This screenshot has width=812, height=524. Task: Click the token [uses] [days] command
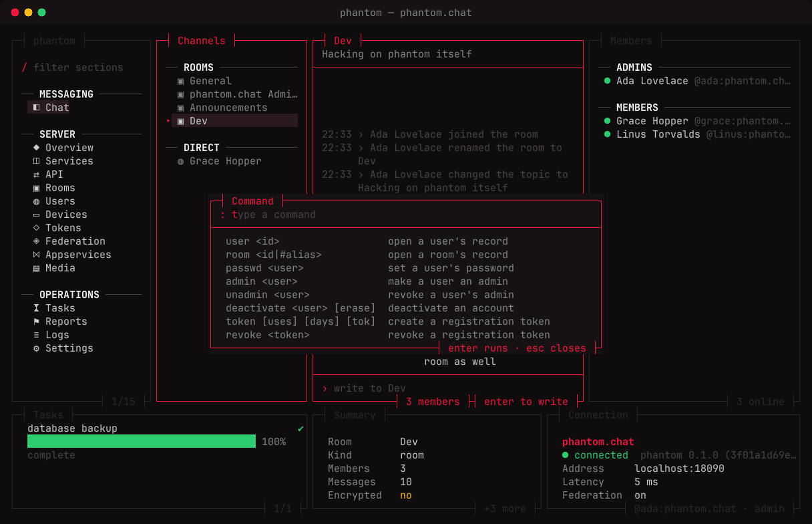point(406,321)
